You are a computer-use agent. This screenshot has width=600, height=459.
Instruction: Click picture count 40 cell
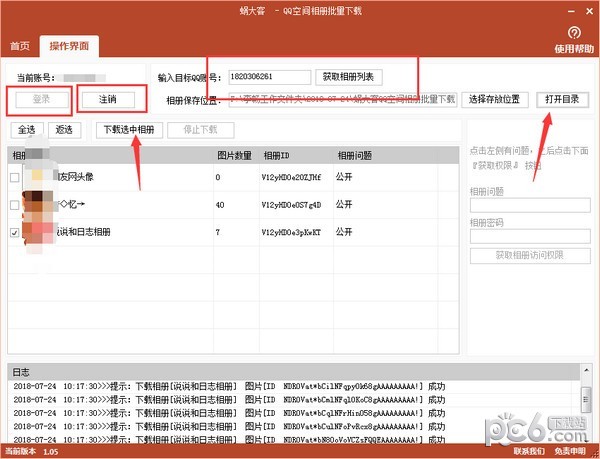tap(220, 205)
